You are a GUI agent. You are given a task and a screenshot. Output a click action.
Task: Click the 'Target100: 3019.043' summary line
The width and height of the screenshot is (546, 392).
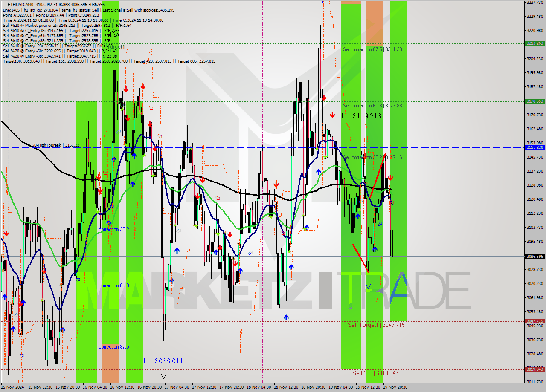pos(109,61)
